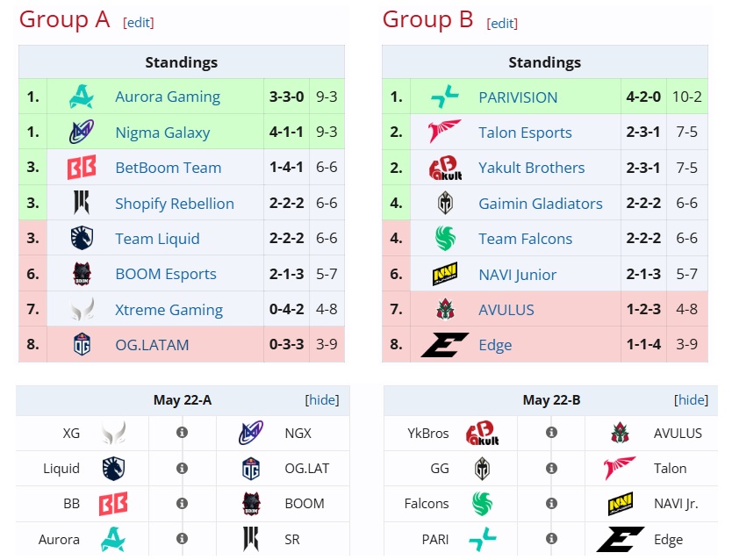Open match info icon for GG vs Talon
The image size is (732, 560).
coord(551,468)
